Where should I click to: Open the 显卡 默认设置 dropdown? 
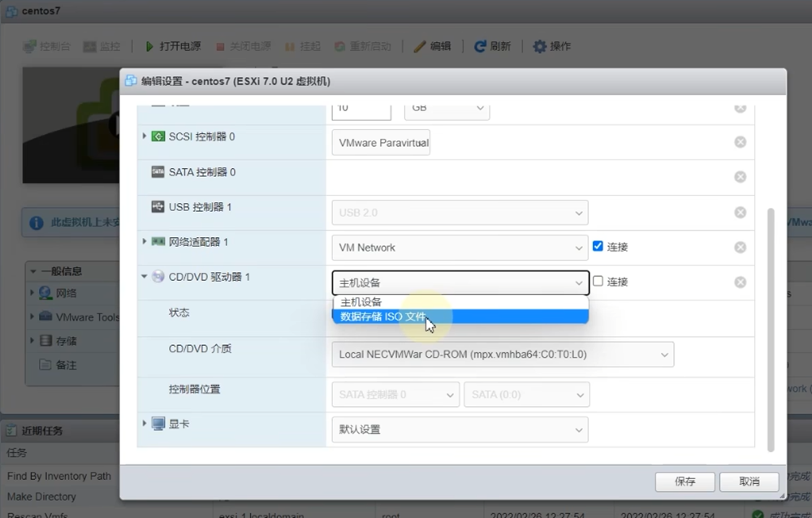[460, 430]
